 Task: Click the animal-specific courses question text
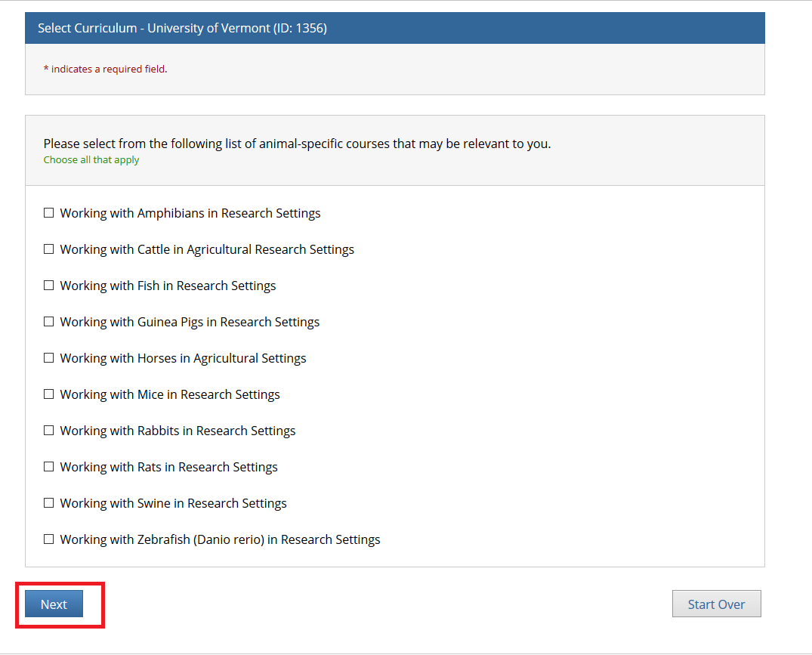tap(297, 144)
